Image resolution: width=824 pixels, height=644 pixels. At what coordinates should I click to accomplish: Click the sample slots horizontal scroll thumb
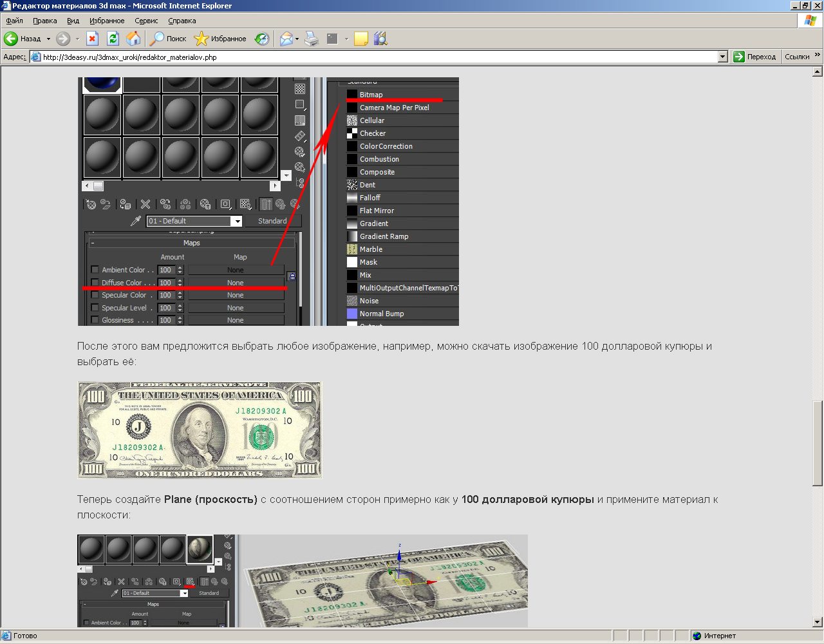pyautogui.click(x=98, y=185)
